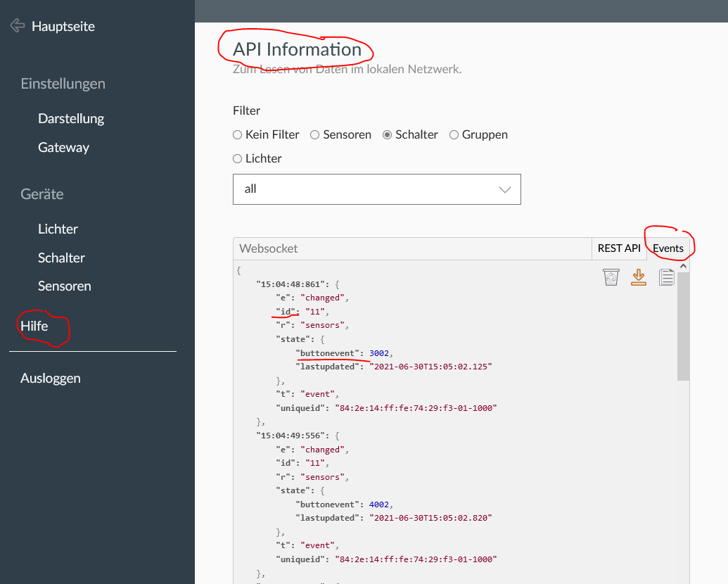
Task: Select the Lichter filter radio button
Action: pos(238,158)
